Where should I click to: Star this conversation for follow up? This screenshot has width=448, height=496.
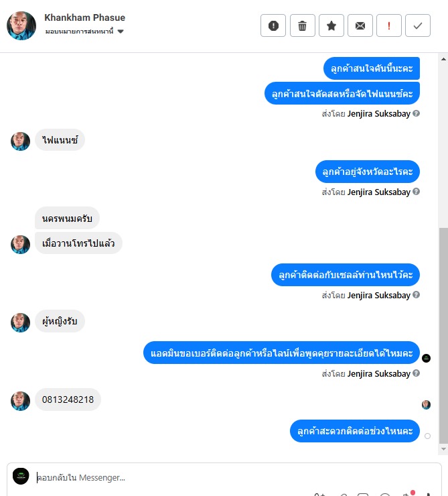[331, 25]
